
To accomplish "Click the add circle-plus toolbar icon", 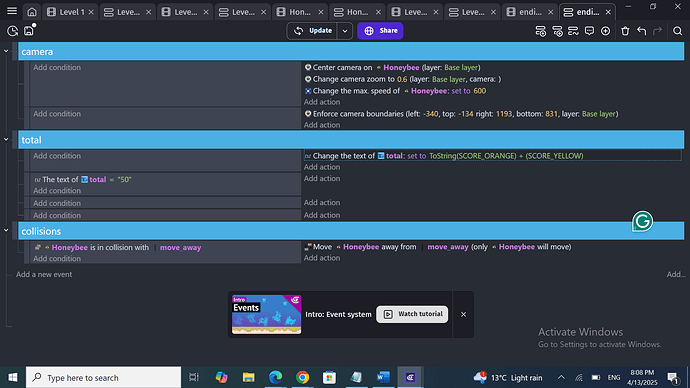I will [x=606, y=31].
